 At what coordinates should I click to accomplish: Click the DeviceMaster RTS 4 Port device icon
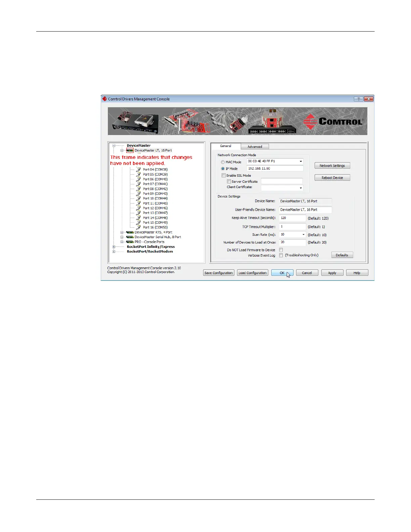click(x=130, y=232)
